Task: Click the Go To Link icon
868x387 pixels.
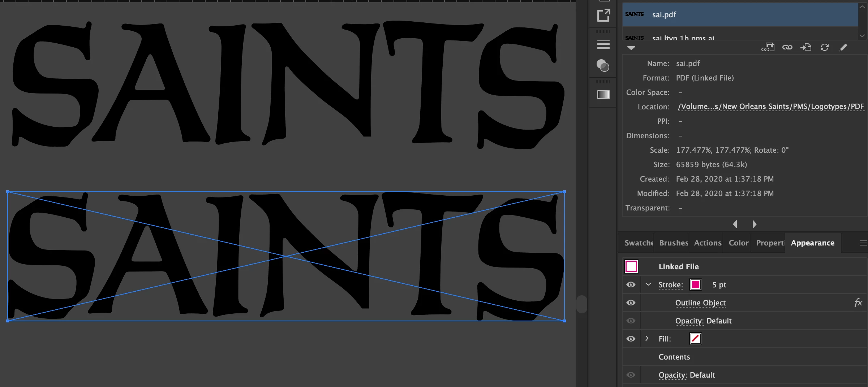Action: tap(806, 47)
